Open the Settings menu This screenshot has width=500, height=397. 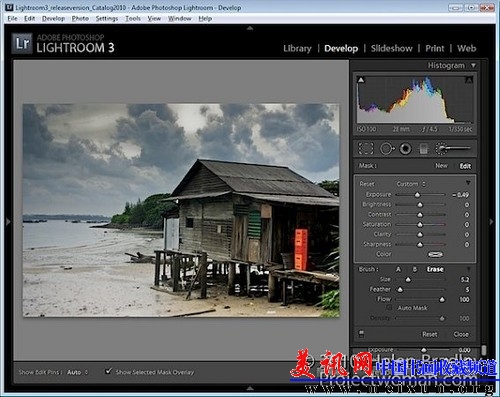107,19
